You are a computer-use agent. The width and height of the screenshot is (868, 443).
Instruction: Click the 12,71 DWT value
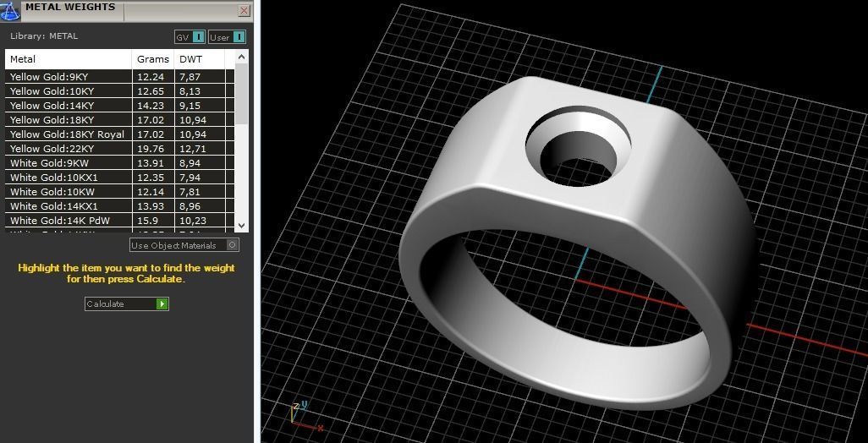point(193,149)
